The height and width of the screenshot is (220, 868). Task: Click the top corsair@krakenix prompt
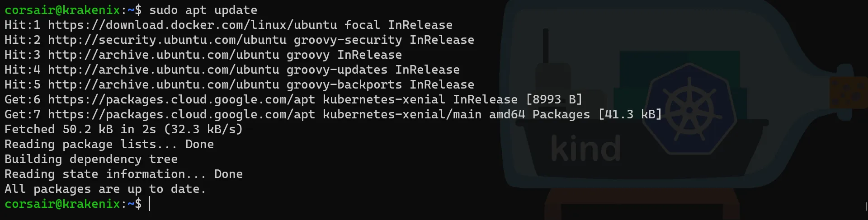point(62,10)
